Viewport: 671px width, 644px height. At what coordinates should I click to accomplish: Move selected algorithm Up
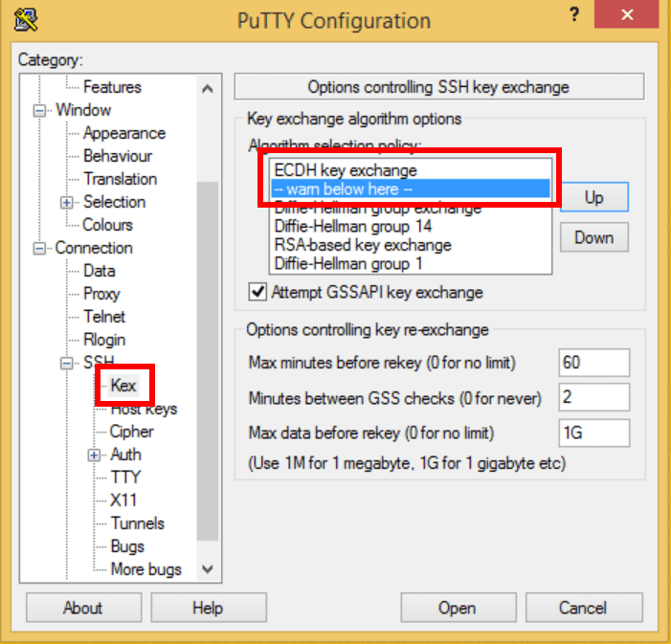pos(594,197)
